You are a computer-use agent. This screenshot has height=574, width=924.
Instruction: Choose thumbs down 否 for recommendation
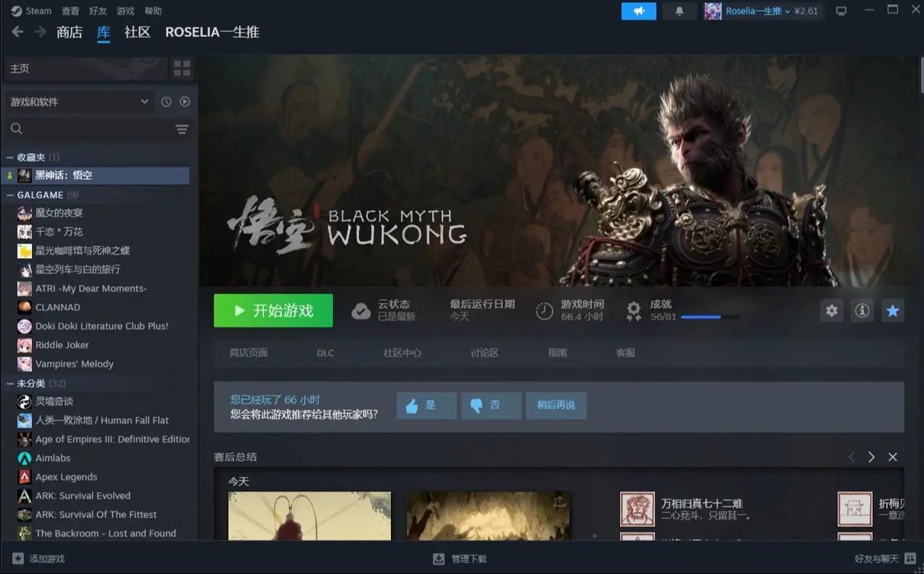(x=491, y=405)
